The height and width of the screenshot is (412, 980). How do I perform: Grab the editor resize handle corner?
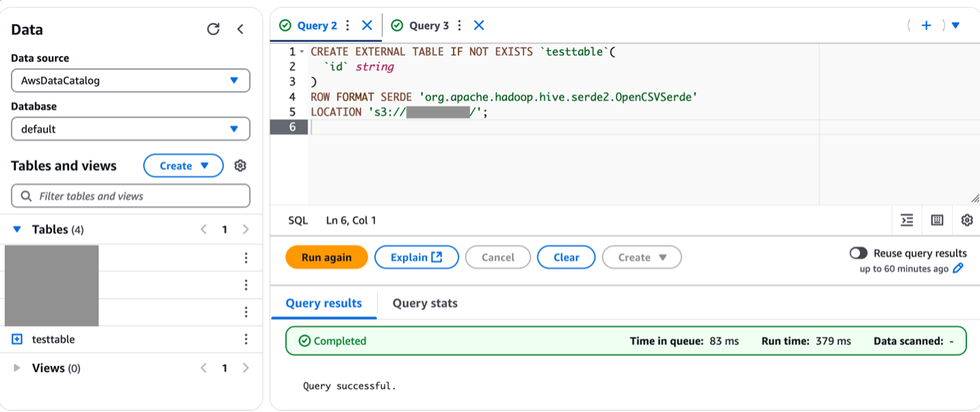coord(975,199)
